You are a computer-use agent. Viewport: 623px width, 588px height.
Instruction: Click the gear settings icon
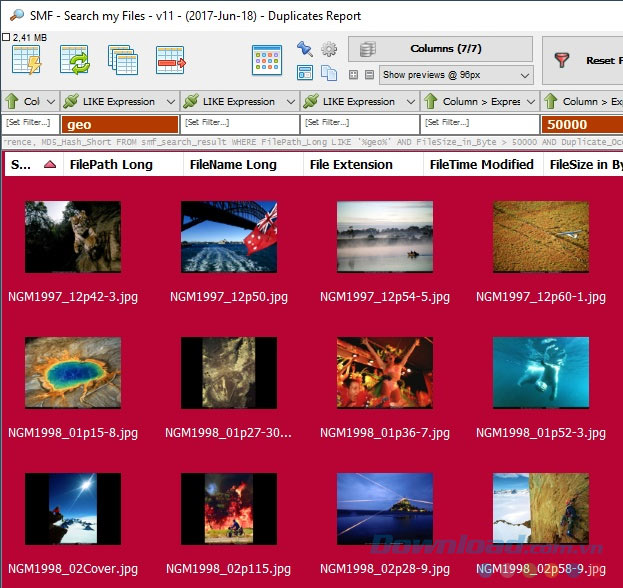coord(329,49)
